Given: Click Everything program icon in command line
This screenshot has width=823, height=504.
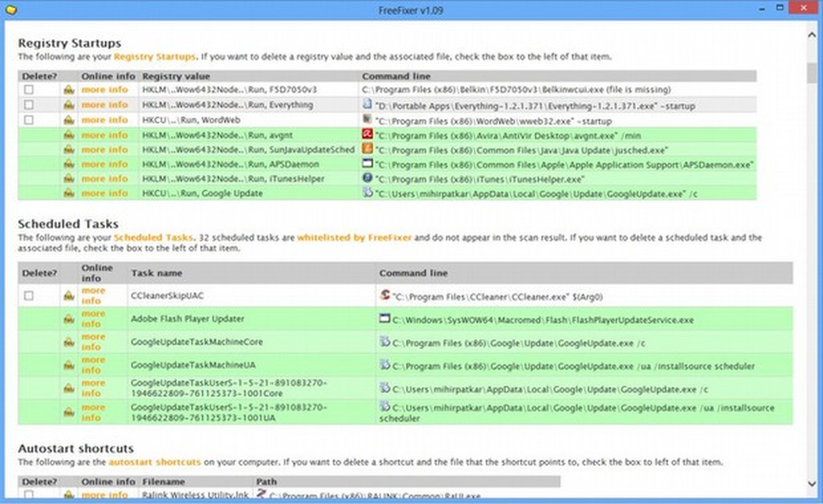Looking at the screenshot, I should click(368, 104).
